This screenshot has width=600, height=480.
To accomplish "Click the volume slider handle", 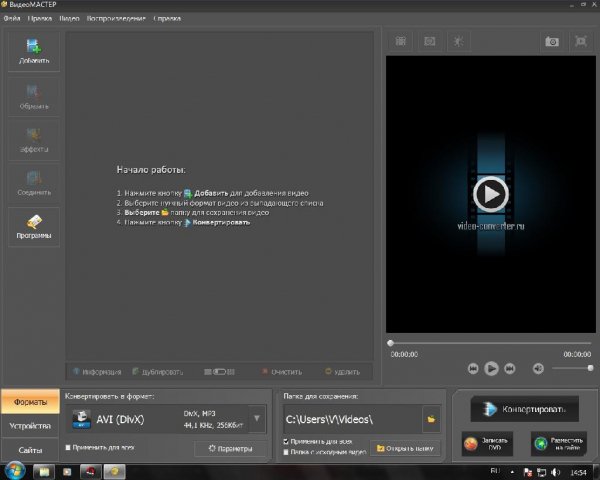I will 590,368.
